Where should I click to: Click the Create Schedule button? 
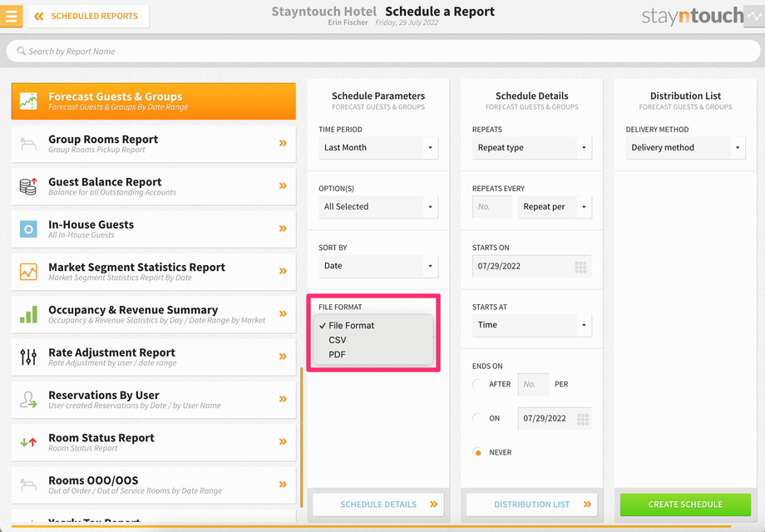(x=685, y=505)
